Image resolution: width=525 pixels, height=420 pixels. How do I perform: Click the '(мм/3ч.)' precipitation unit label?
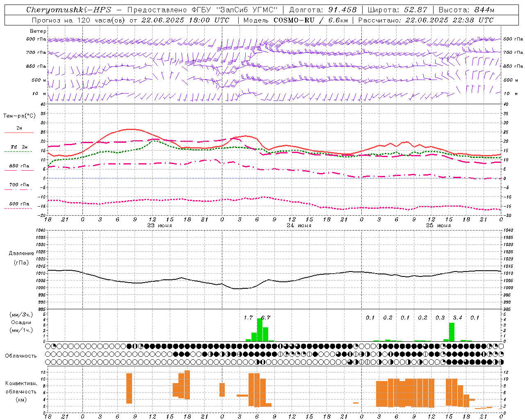pyautogui.click(x=21, y=315)
